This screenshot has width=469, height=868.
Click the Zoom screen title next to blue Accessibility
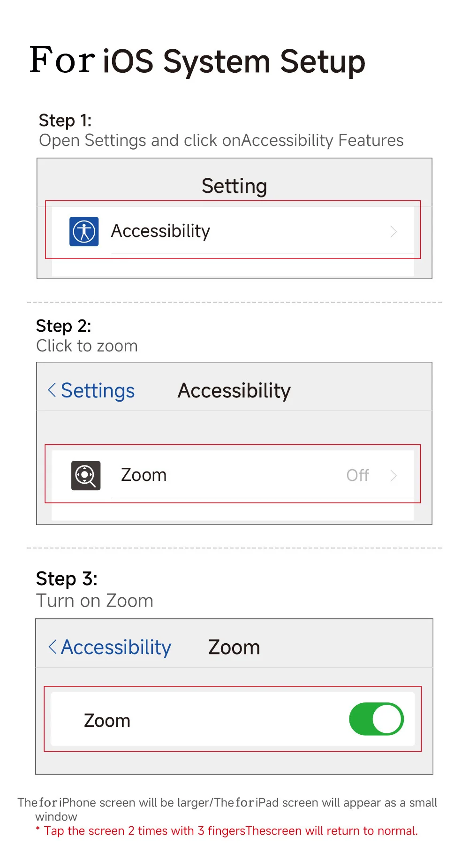[234, 647]
